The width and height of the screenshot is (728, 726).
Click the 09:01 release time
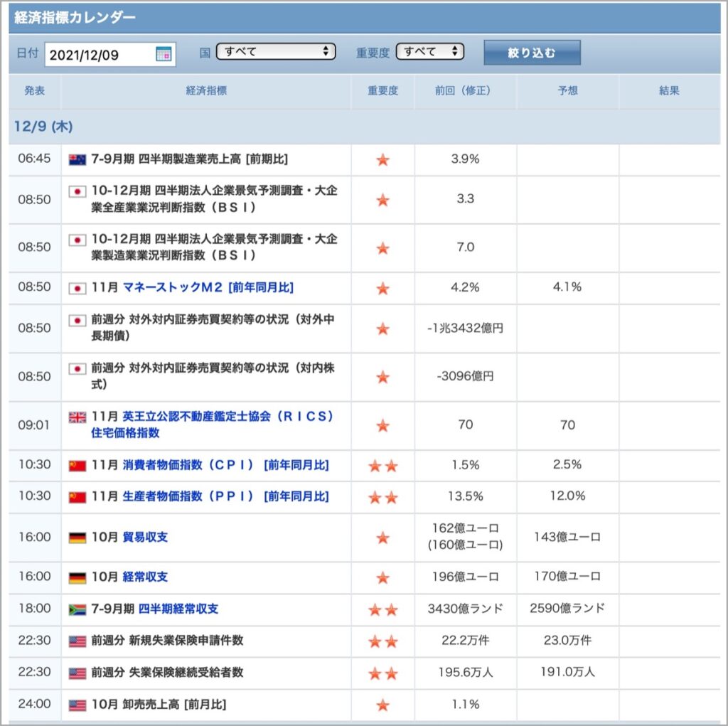tap(33, 425)
